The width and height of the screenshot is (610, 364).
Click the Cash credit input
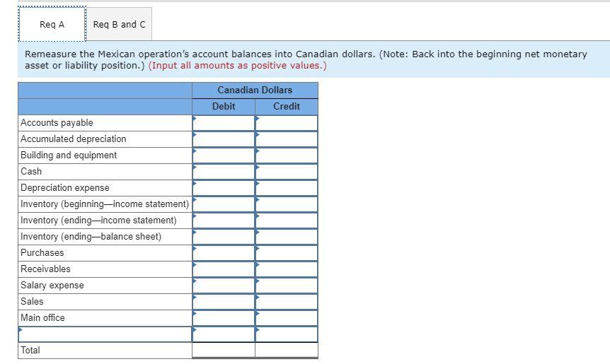click(287, 172)
